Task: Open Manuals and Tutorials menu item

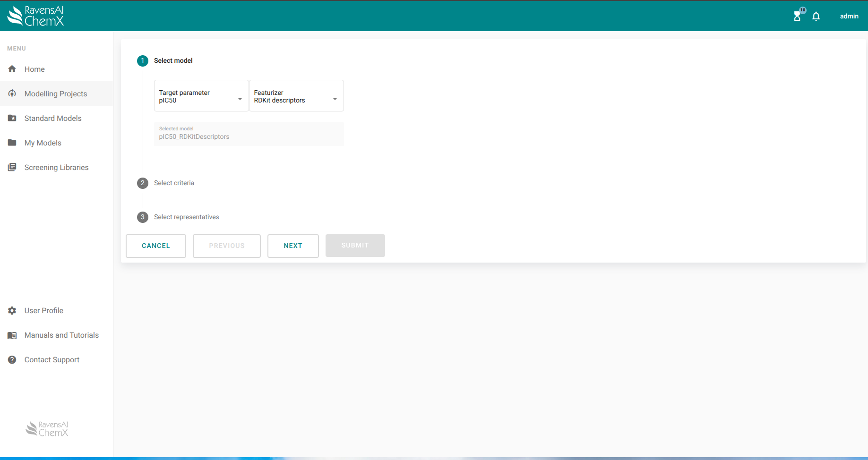Action: click(x=61, y=335)
